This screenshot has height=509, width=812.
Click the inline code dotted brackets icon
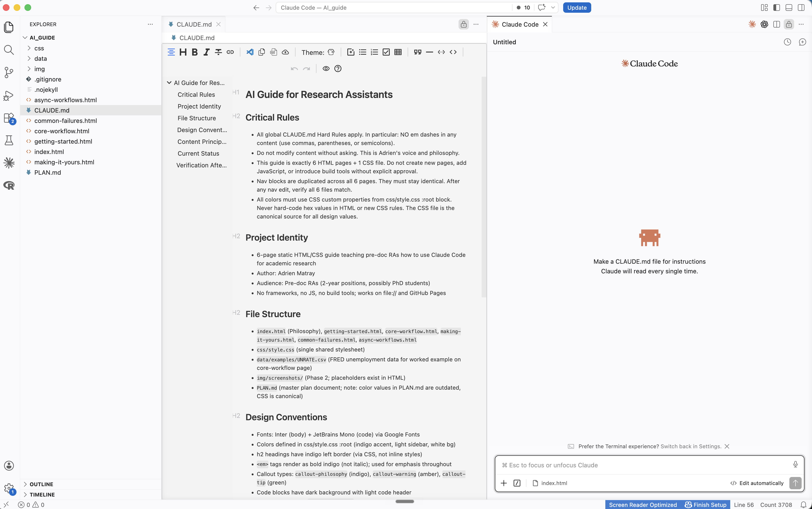click(441, 52)
